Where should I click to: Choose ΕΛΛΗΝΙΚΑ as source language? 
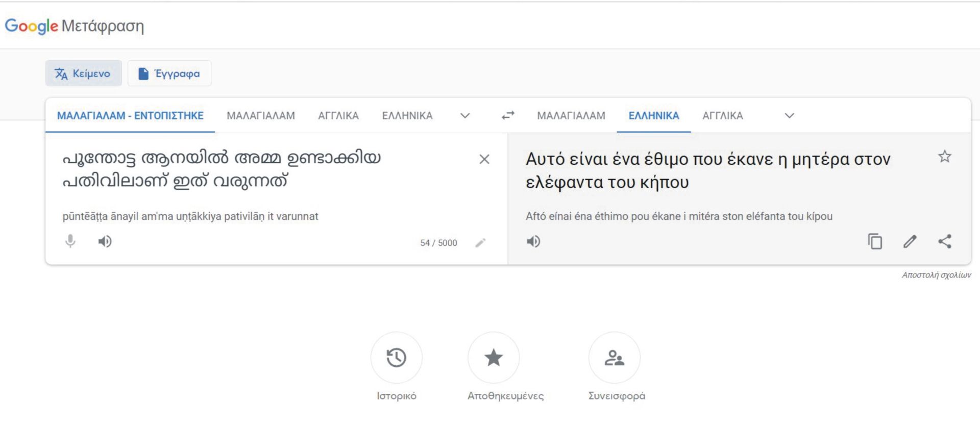click(407, 116)
